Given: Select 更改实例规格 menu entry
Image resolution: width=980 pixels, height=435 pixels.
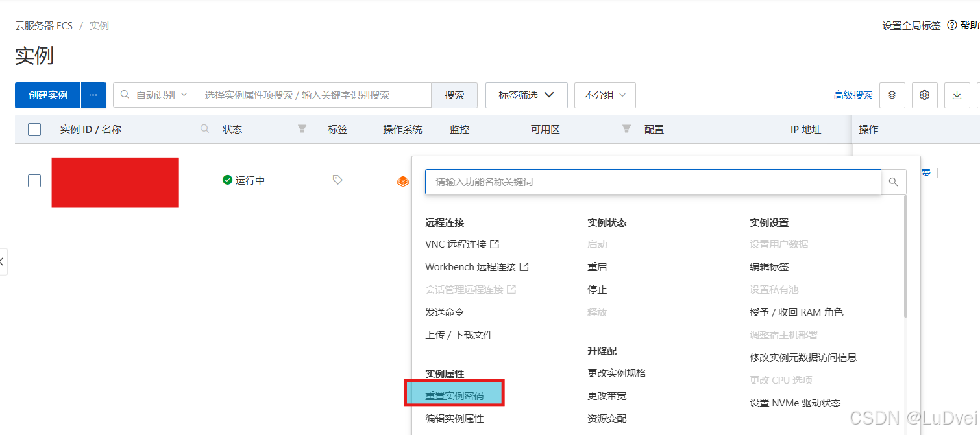Looking at the screenshot, I should (x=617, y=373).
